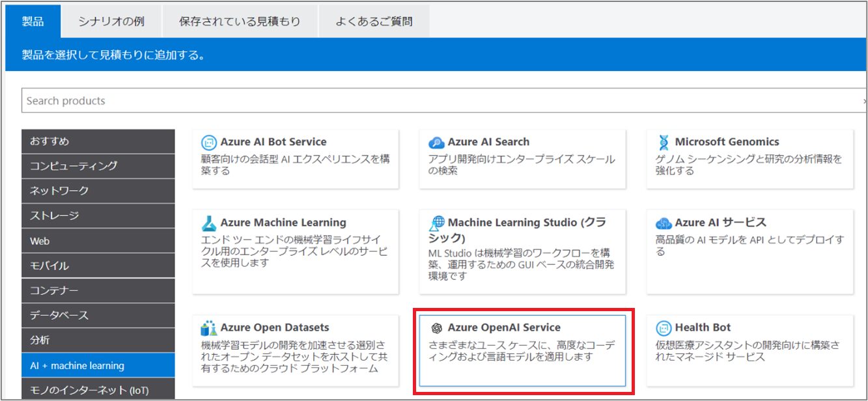The image size is (868, 401).
Task: Select the Azure OpenAI Service title link
Action: pos(503,327)
